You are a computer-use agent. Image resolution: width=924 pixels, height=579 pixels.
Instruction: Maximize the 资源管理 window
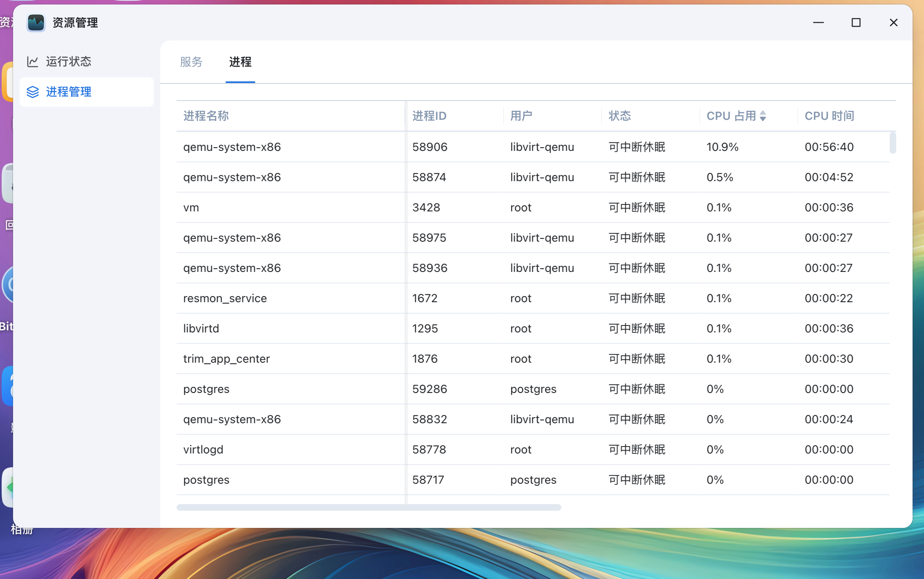coord(856,23)
